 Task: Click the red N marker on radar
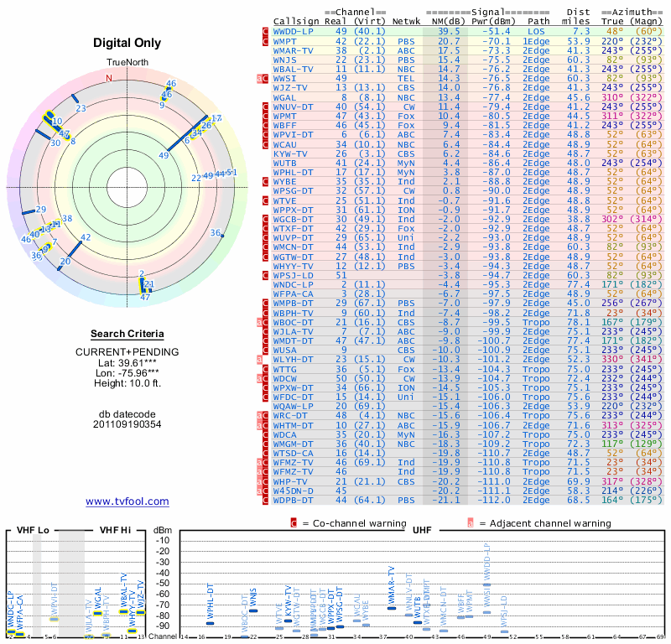(109, 78)
